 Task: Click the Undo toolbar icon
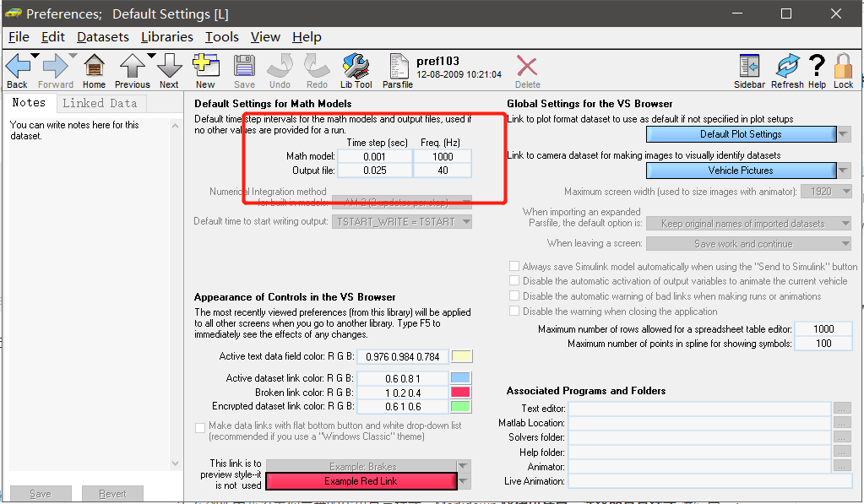[280, 66]
